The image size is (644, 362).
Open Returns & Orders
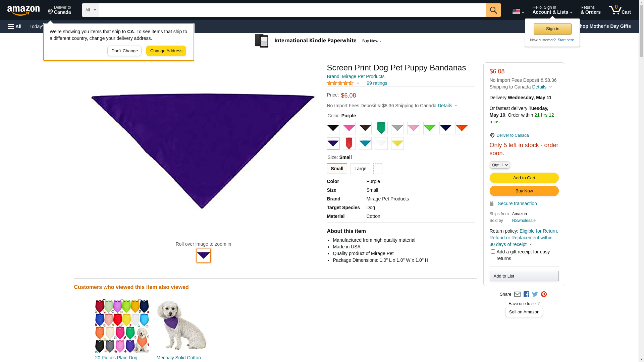[590, 10]
